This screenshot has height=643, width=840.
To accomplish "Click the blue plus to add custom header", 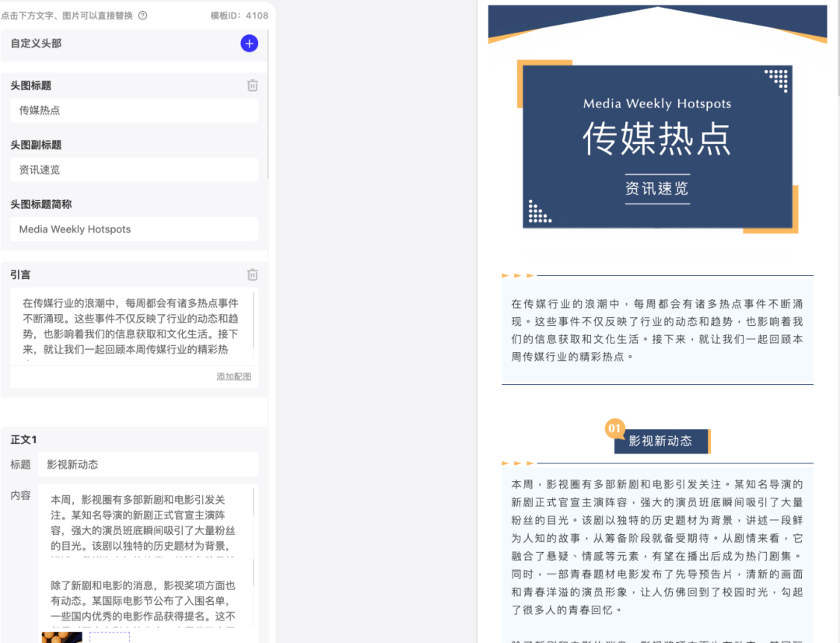I will [249, 44].
